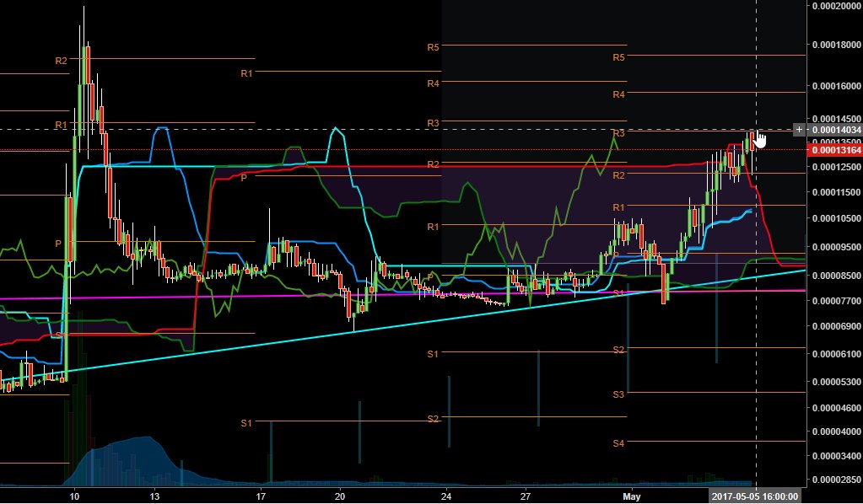Image resolution: width=863 pixels, height=504 pixels.
Task: Click the 0.00011500 price axis label
Action: coord(837,192)
